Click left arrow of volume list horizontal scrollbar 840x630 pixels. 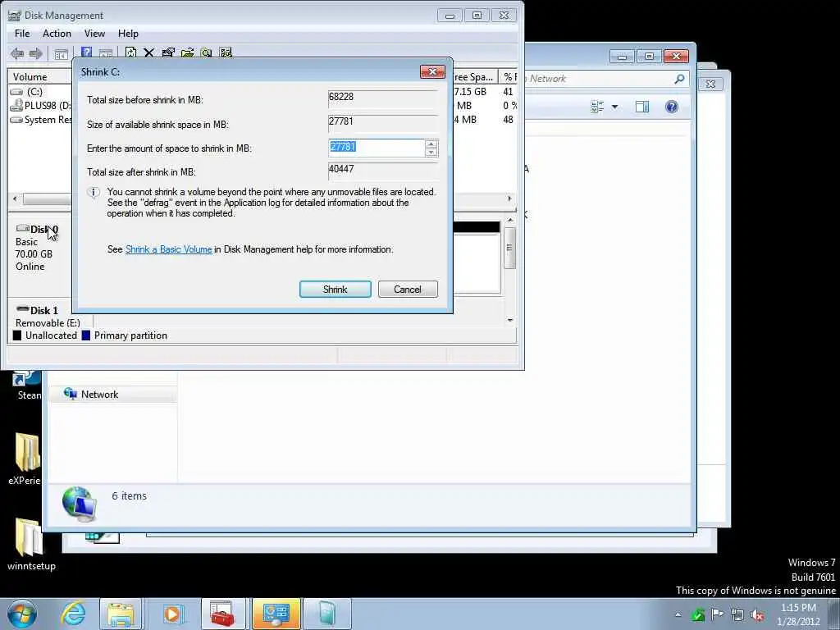pos(15,199)
